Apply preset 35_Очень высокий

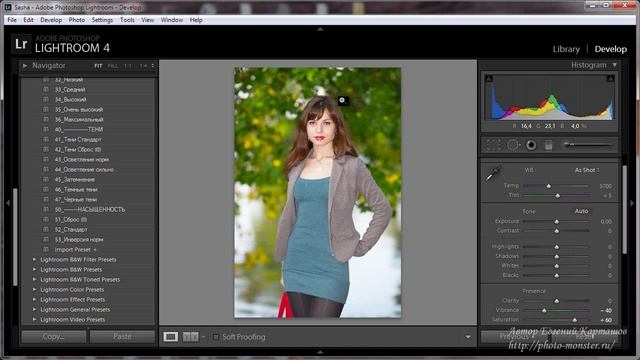tap(79, 109)
